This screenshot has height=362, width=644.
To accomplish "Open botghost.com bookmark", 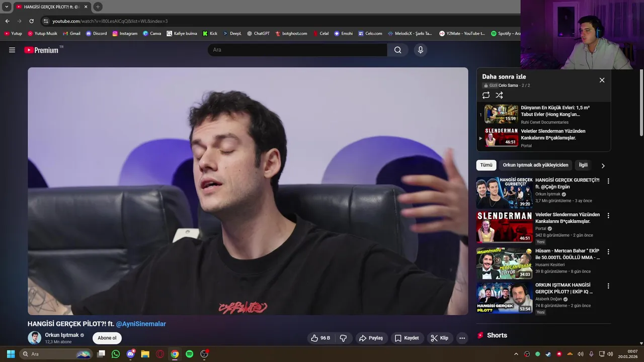I will 291,34.
